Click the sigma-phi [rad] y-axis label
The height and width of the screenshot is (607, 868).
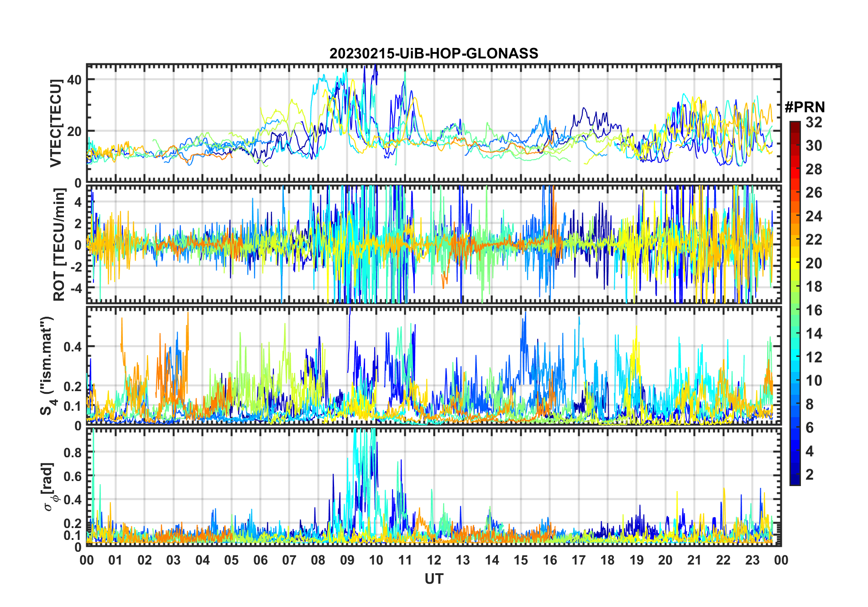(49, 487)
